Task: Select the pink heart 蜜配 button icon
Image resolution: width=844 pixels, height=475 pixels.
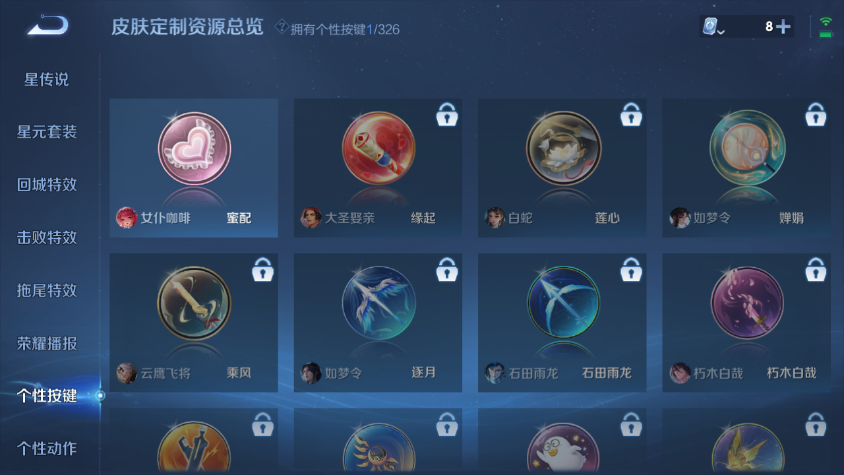Action: [x=194, y=149]
